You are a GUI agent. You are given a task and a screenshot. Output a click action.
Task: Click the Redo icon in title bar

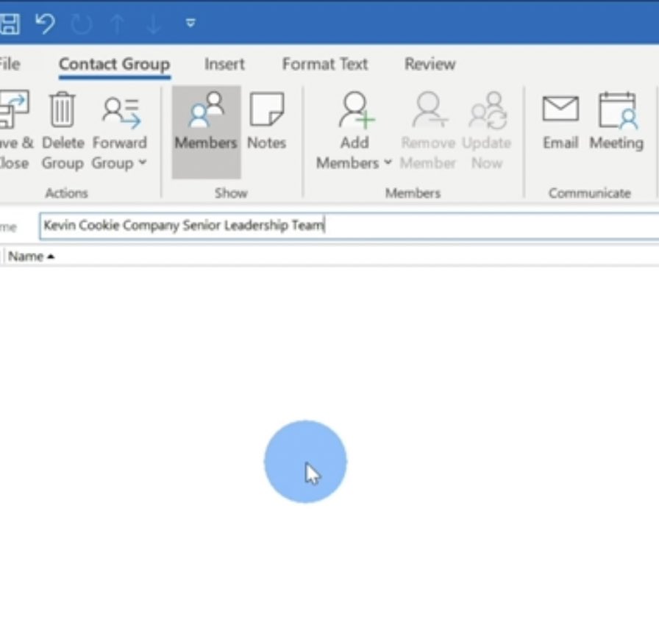pos(81,24)
